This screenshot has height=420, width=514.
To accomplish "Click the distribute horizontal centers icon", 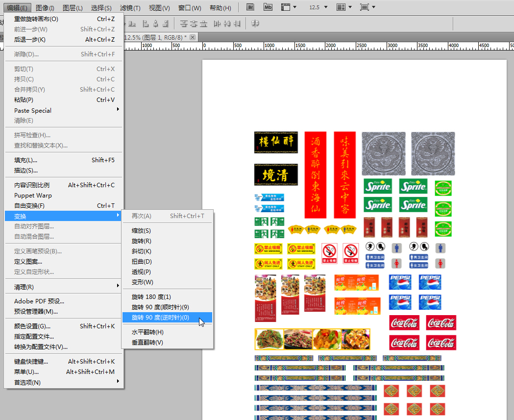I will [228, 24].
